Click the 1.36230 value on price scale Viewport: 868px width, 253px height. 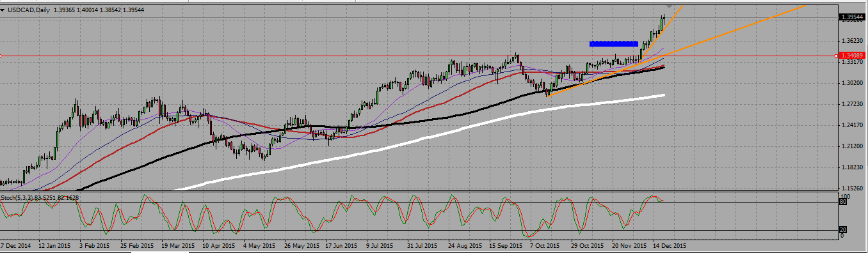(851, 41)
